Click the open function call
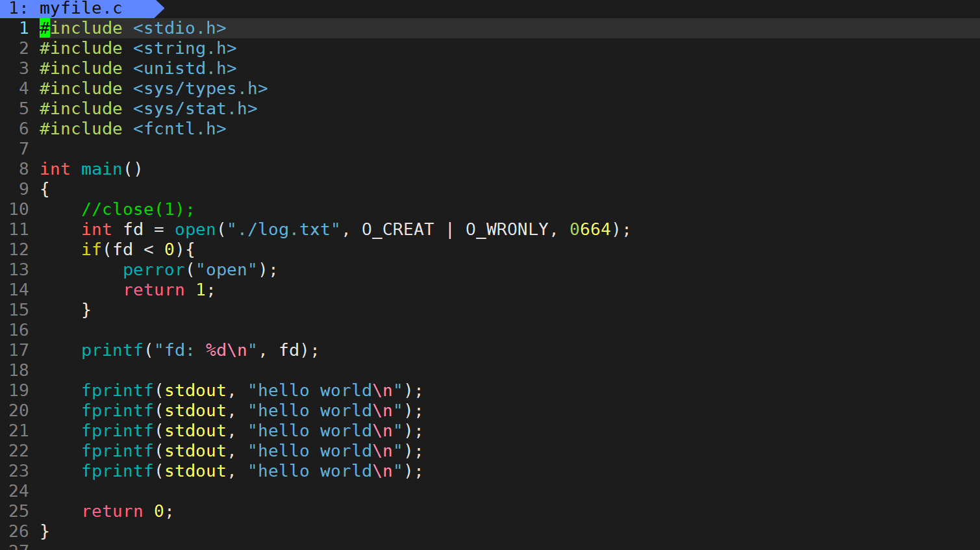This screenshot has height=550, width=980. click(x=195, y=229)
